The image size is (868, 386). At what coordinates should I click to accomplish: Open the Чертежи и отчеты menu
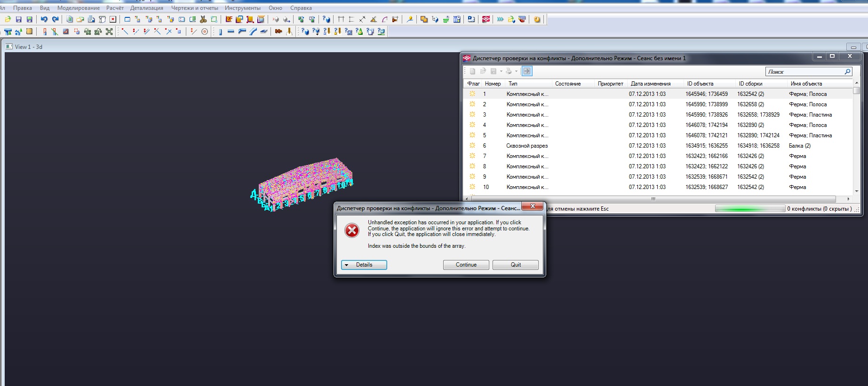coord(194,8)
